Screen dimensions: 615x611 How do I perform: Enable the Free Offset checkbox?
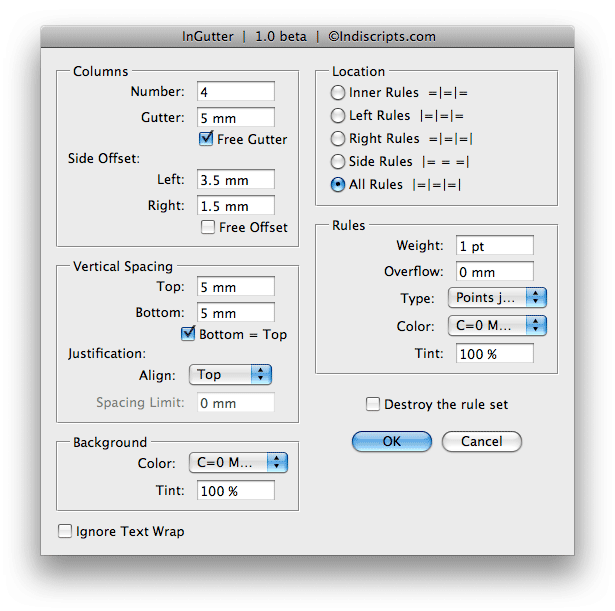point(208,227)
